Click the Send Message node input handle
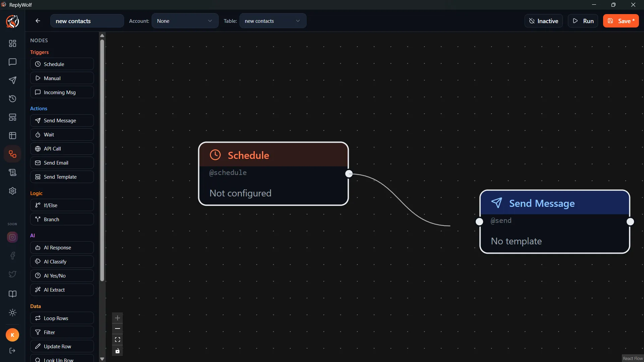This screenshot has height=362, width=644. [479, 222]
